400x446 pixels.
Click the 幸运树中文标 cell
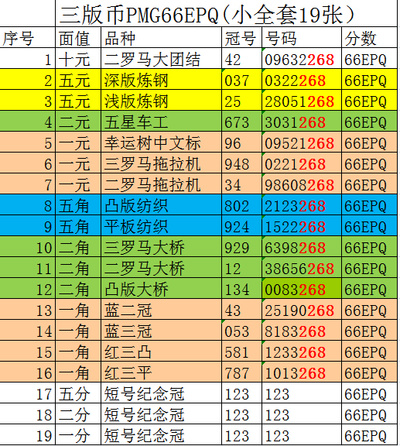coord(161,142)
